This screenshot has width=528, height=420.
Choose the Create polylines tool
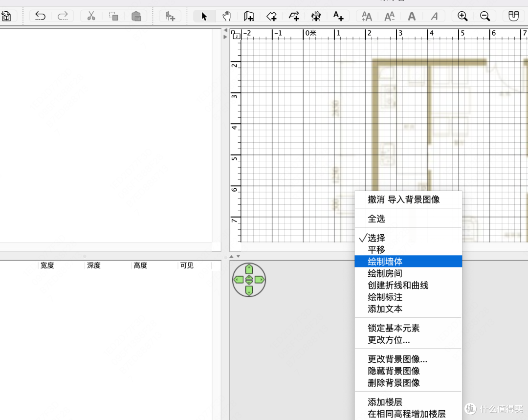click(x=294, y=16)
